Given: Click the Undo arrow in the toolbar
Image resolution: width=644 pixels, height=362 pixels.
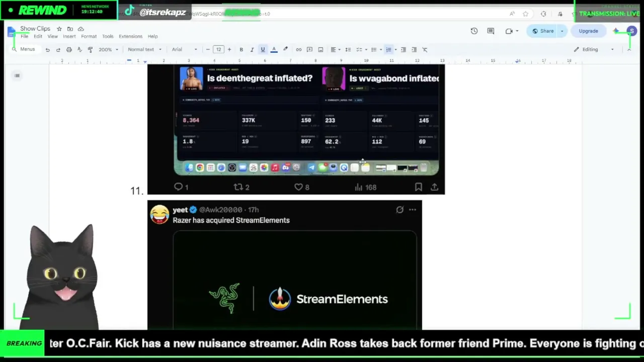Looking at the screenshot, I should click(x=47, y=50).
